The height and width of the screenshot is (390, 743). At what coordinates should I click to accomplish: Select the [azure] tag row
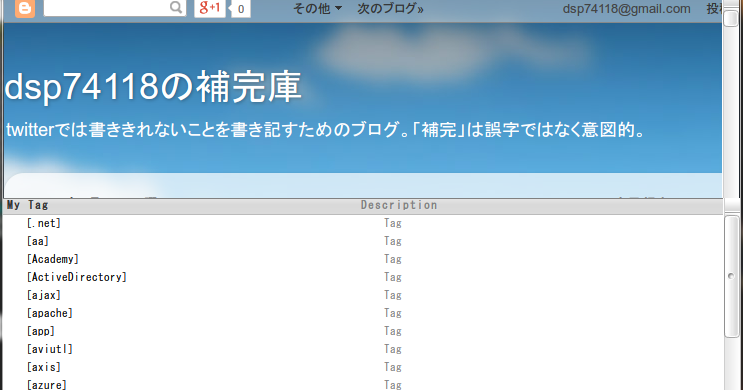pos(362,384)
